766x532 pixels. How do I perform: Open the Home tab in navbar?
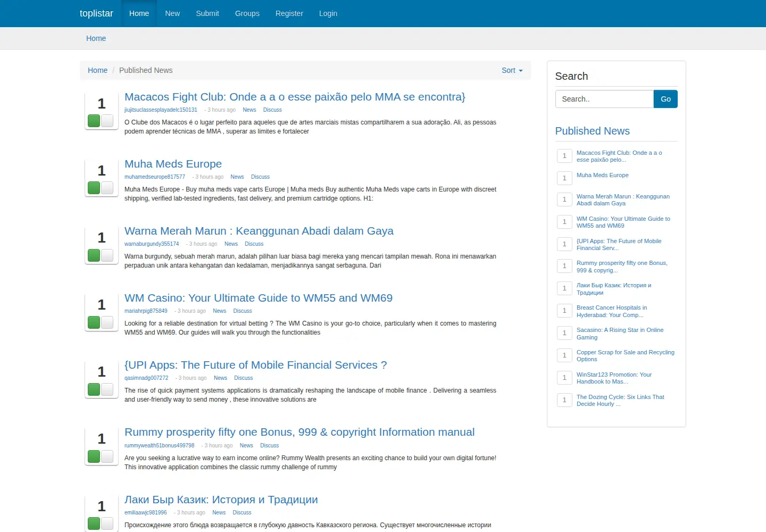point(139,13)
